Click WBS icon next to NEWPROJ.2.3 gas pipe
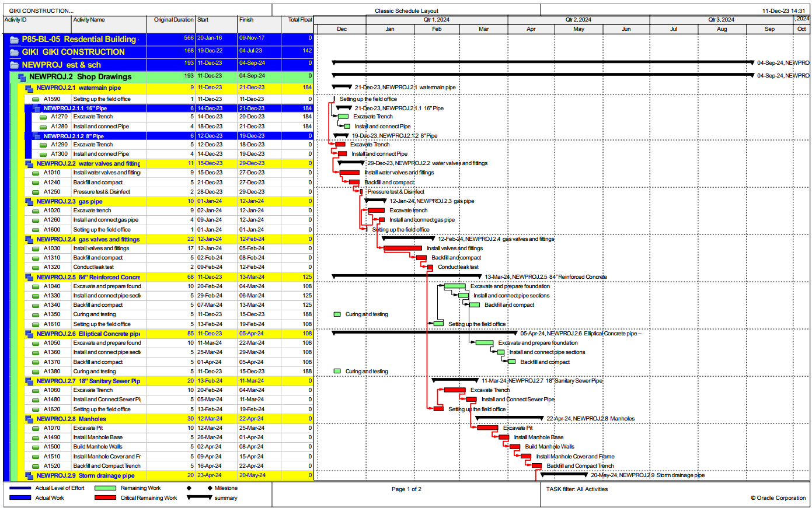Image resolution: width=812 pixels, height=508 pixels. click(29, 202)
